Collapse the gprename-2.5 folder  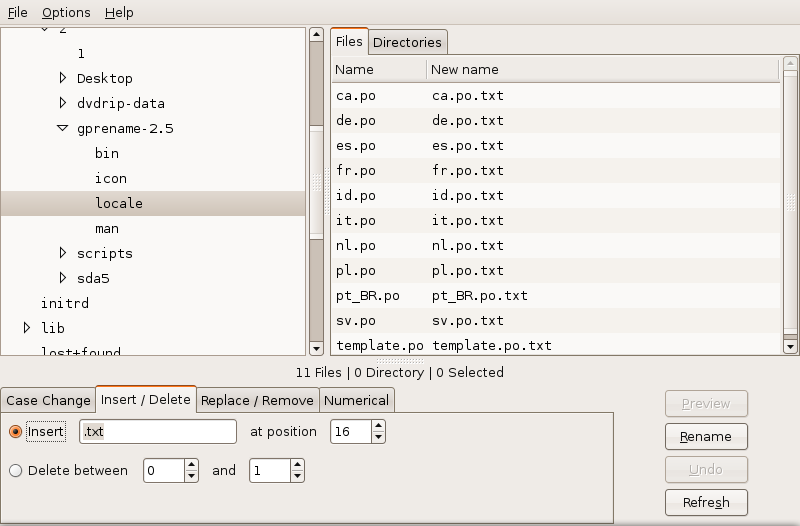coord(62,128)
